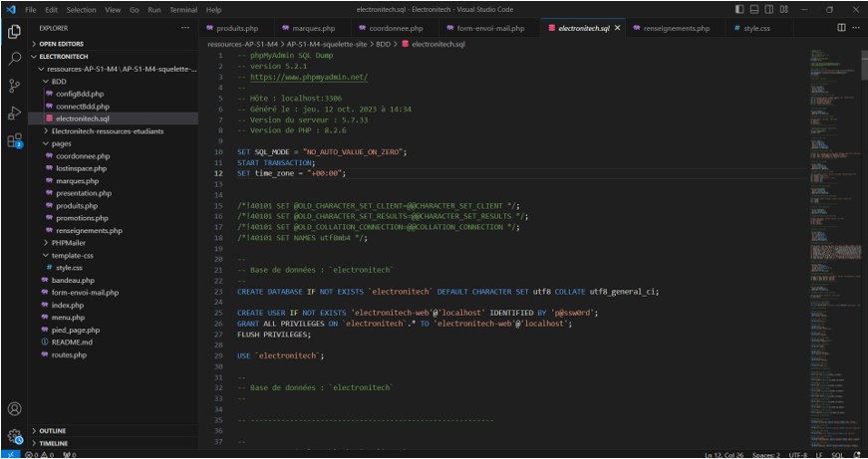This screenshot has height=459, width=868.
Task: Open the View menu
Action: [x=113, y=10]
